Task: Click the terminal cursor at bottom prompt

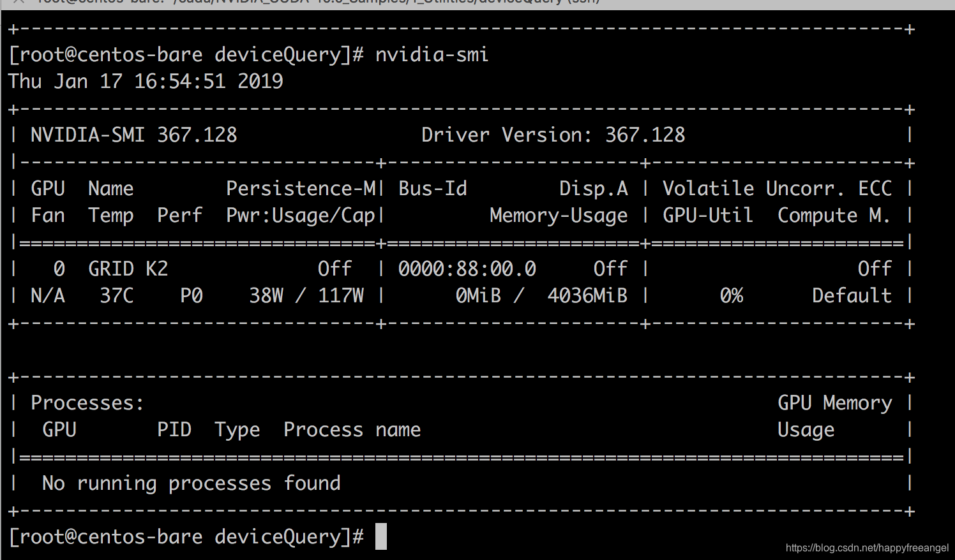Action: point(381,536)
